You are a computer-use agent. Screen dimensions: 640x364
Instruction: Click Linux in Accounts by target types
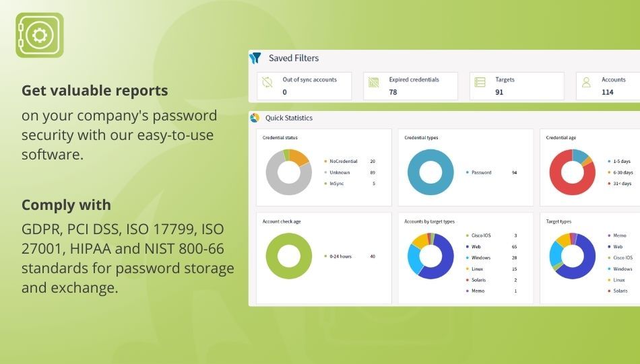(x=491, y=269)
